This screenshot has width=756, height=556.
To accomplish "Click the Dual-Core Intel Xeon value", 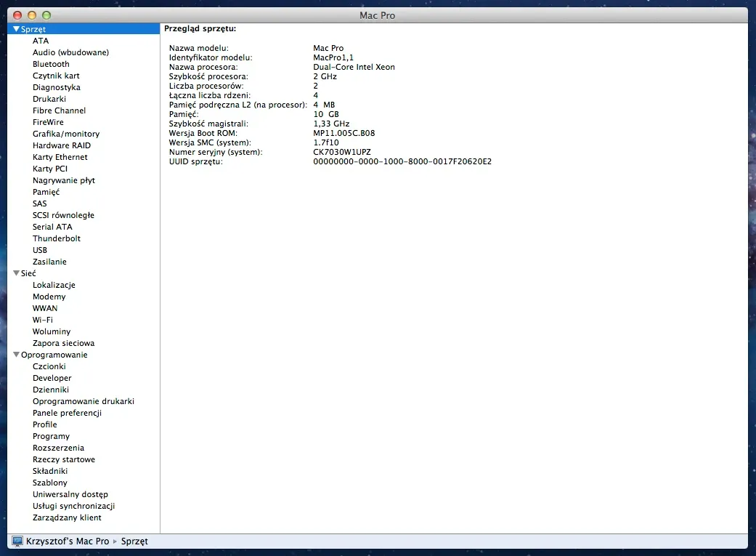I will click(354, 67).
